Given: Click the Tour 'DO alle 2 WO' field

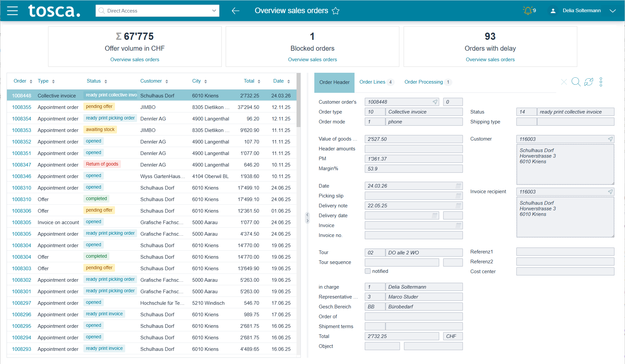Looking at the screenshot, I should (424, 253).
